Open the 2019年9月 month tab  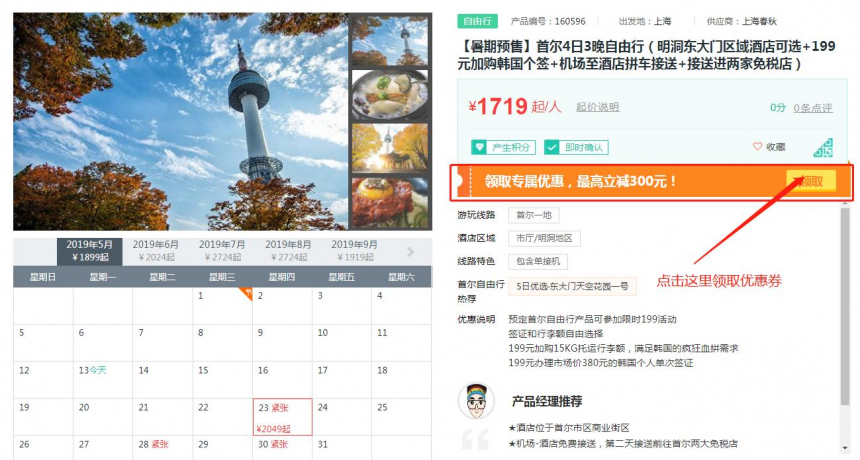[354, 251]
